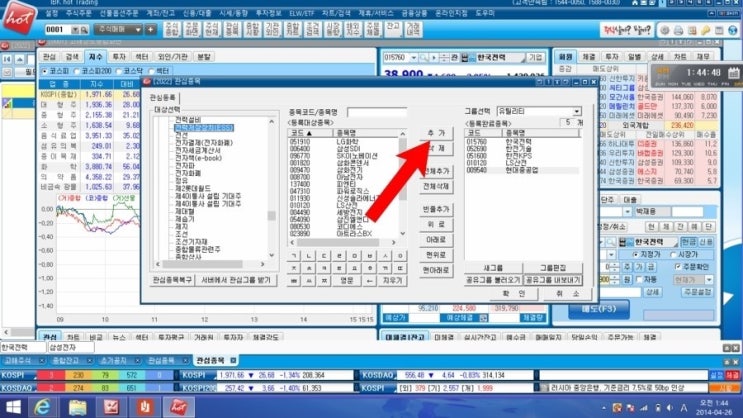The width and height of the screenshot is (743, 418).
Task: Select stock 삼성SDI in 등록대상종목 list
Action: tap(348, 149)
